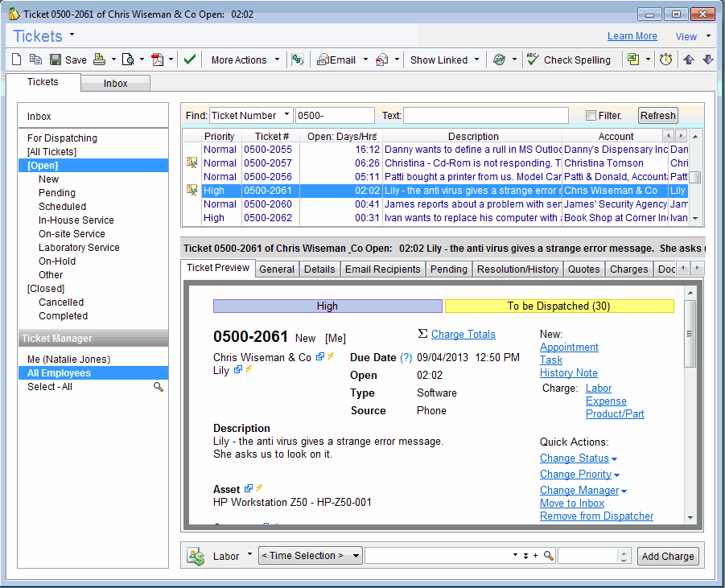Expand the Time Selection dropdown
The width and height of the screenshot is (725, 588).
[356, 556]
